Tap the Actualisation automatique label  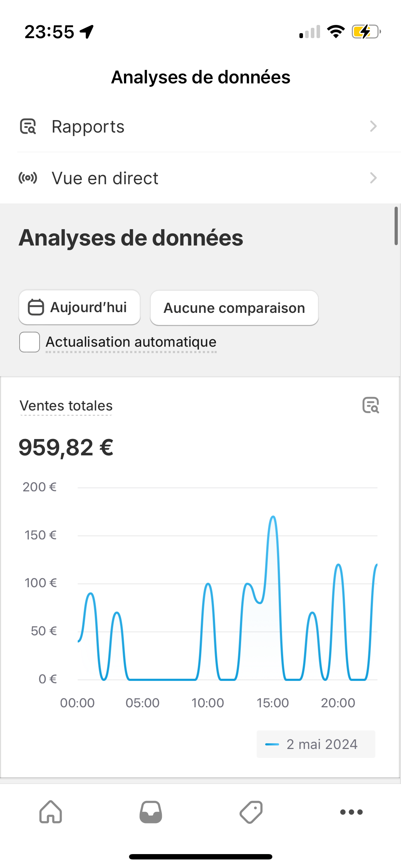(131, 342)
